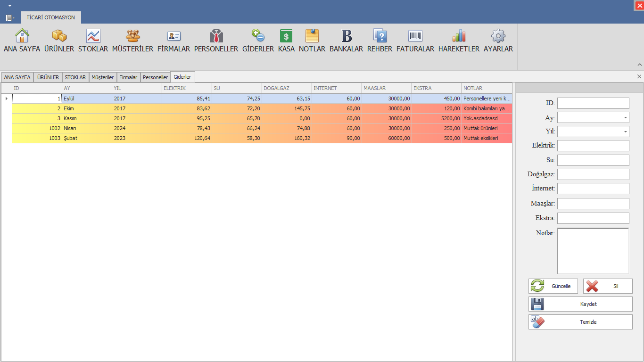
Task: Click the 5200,00 Ekstra cell
Action: click(437, 118)
